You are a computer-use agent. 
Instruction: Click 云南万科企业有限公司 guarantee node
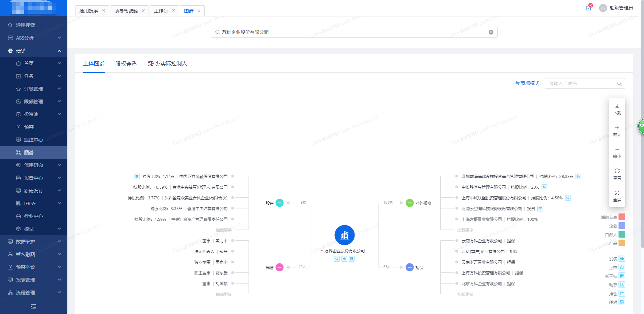482,241
